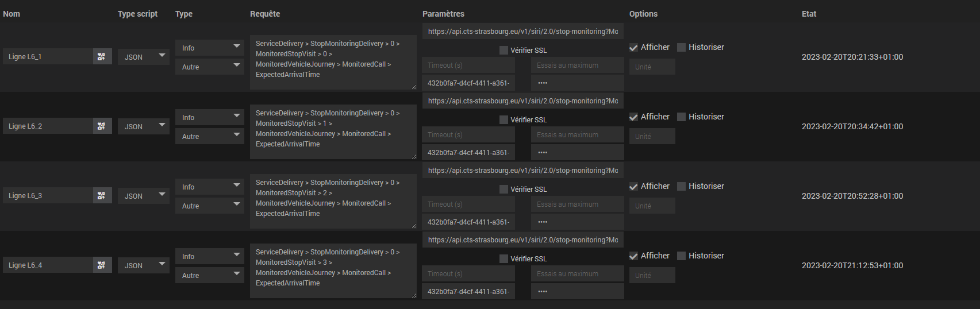This screenshot has width=980, height=309.
Task: Uncheck Afficher for Ligne L6_2
Action: 633,117
